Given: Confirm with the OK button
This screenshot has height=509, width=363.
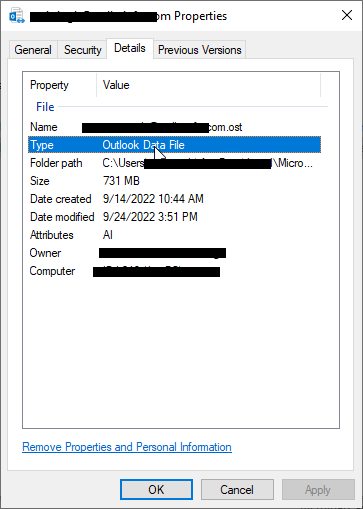Looking at the screenshot, I should pyautogui.click(x=156, y=490).
